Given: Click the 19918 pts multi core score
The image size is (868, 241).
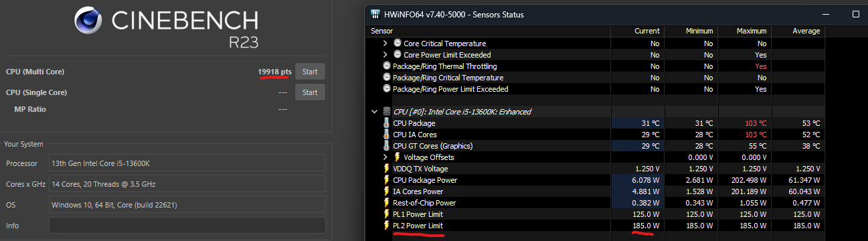Looking at the screenshot, I should click(x=274, y=72).
